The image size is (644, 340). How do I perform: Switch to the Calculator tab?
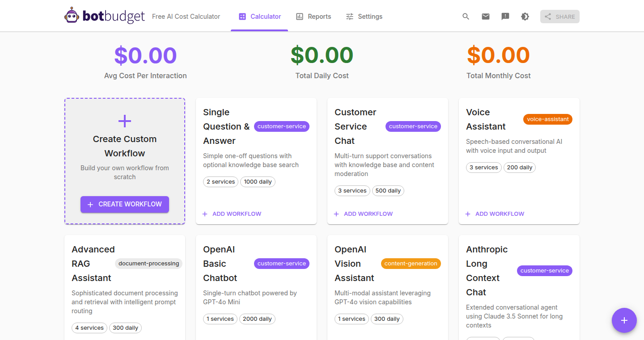(259, 17)
